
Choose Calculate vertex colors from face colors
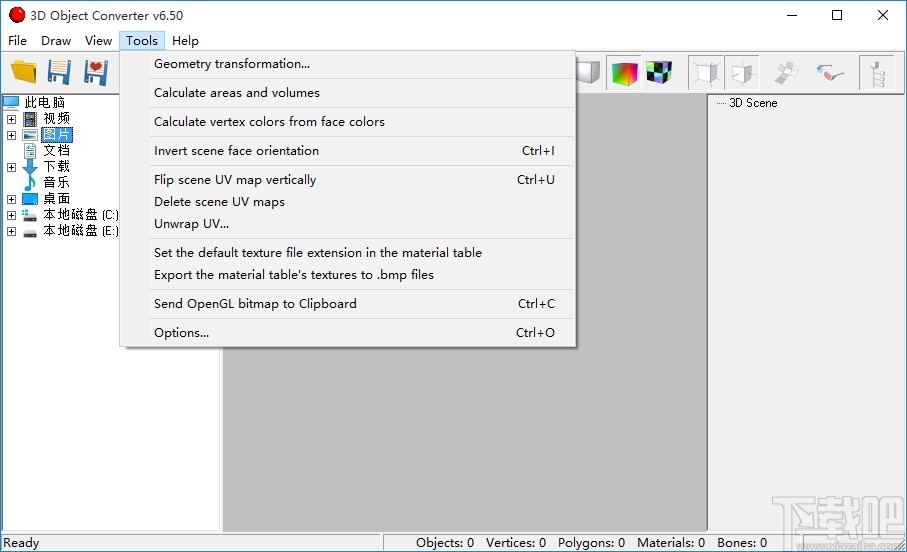point(348,122)
